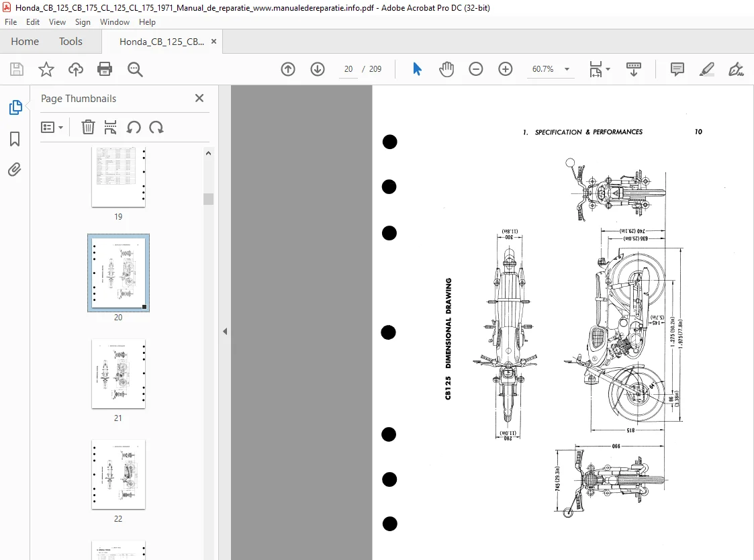Image resolution: width=754 pixels, height=560 pixels.
Task: Collapse the navigation pane arrow
Action: point(224,331)
